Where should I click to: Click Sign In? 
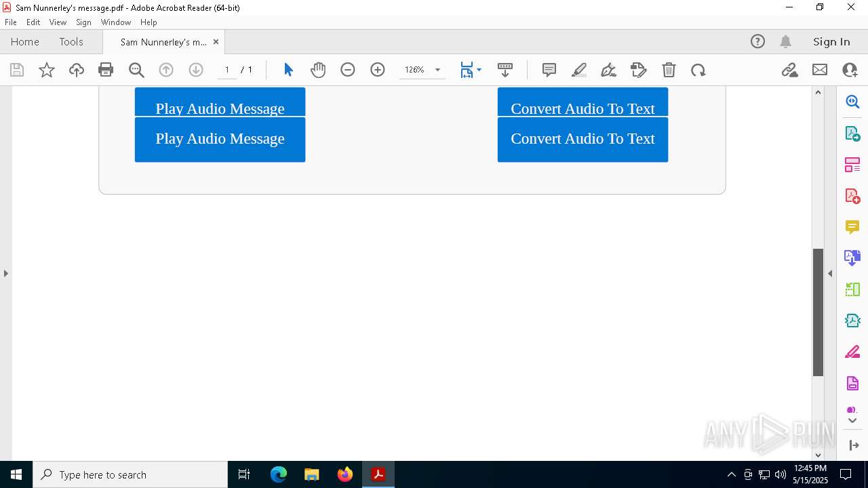click(x=831, y=41)
